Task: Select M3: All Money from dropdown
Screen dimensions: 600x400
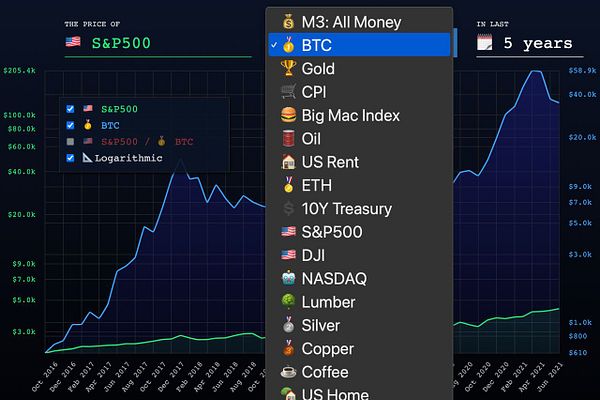Action: point(359,22)
